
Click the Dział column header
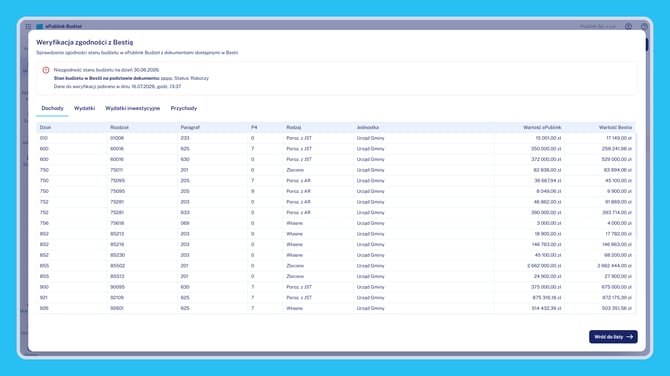(x=45, y=127)
